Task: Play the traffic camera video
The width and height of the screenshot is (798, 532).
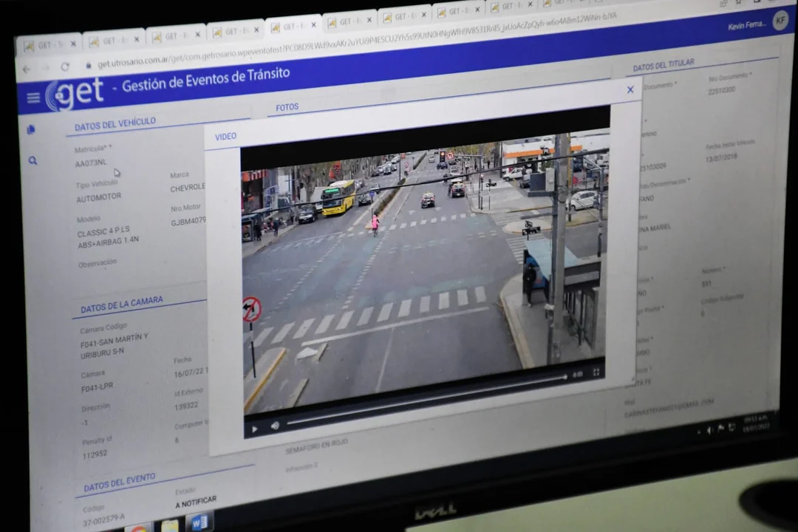Action: 254,429
